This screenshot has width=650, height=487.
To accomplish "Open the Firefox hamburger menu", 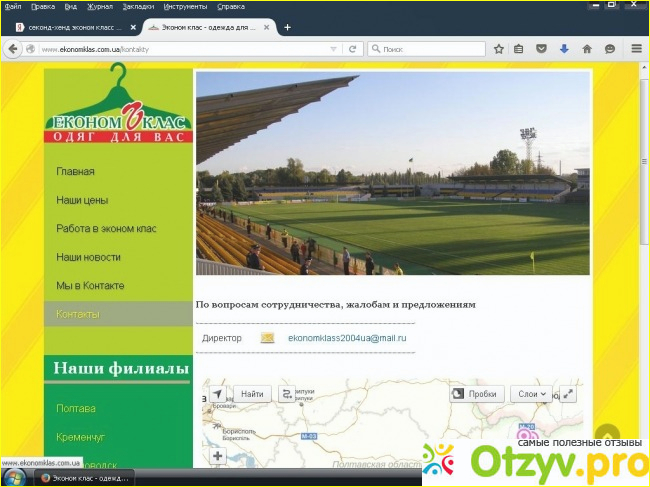I will 632,48.
